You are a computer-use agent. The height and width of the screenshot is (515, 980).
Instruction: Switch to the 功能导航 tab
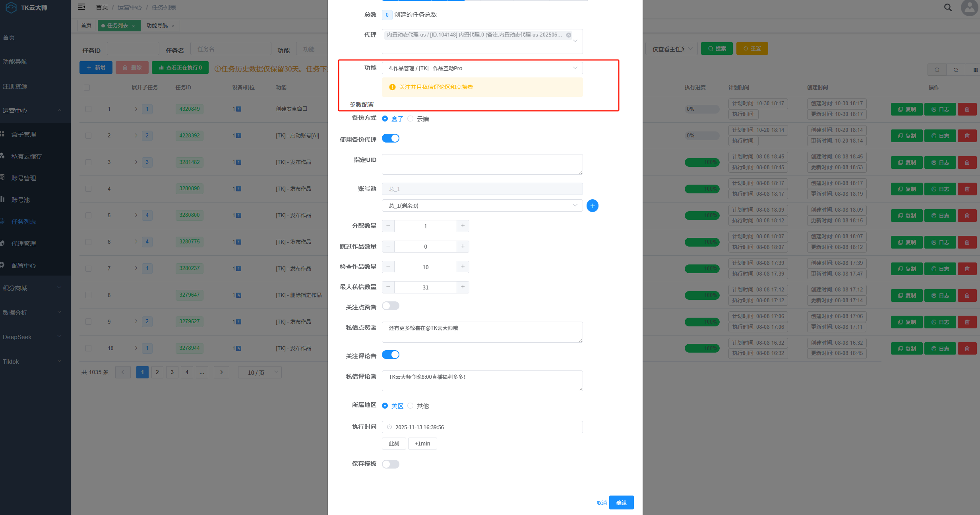[x=157, y=26]
